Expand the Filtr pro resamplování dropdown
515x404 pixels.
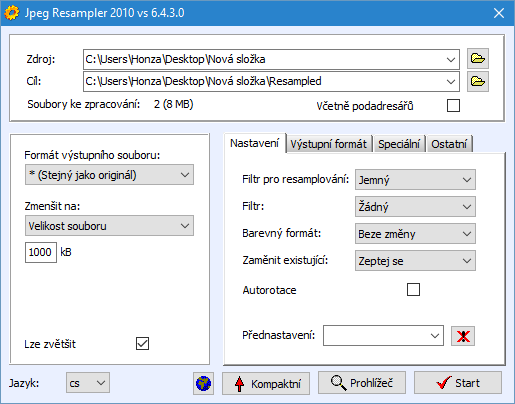[415, 180]
